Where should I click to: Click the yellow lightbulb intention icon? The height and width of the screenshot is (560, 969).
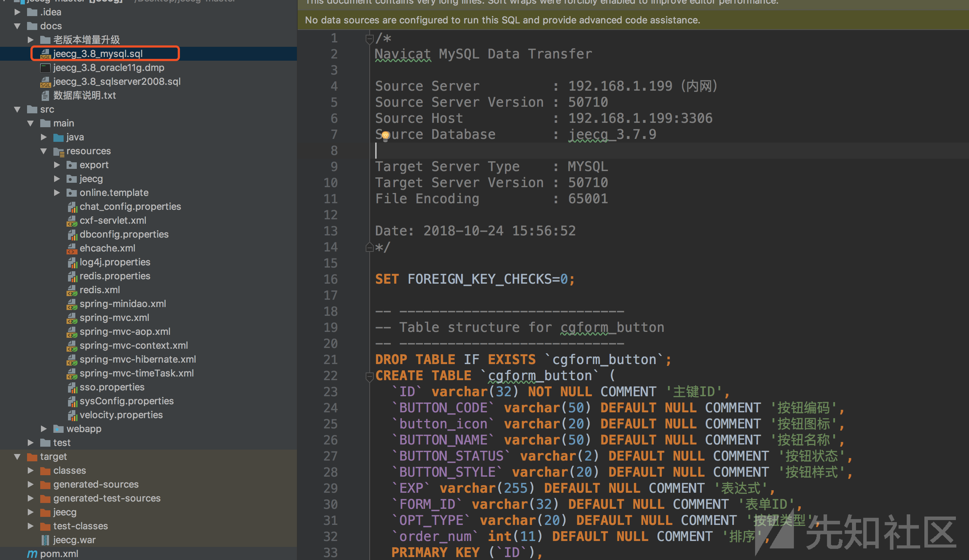(x=385, y=135)
